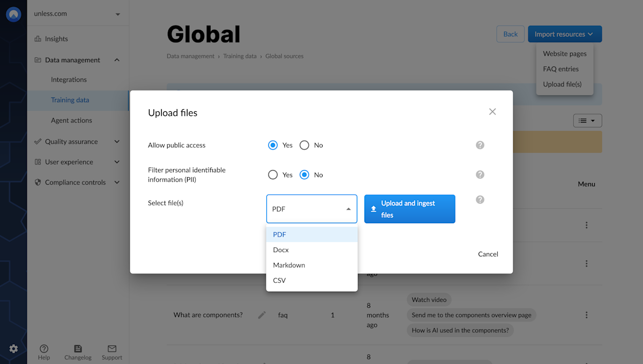Viewport: 643px width, 364px height.
Task: Click the pencil icon next to the FAQ question
Action: point(261,315)
